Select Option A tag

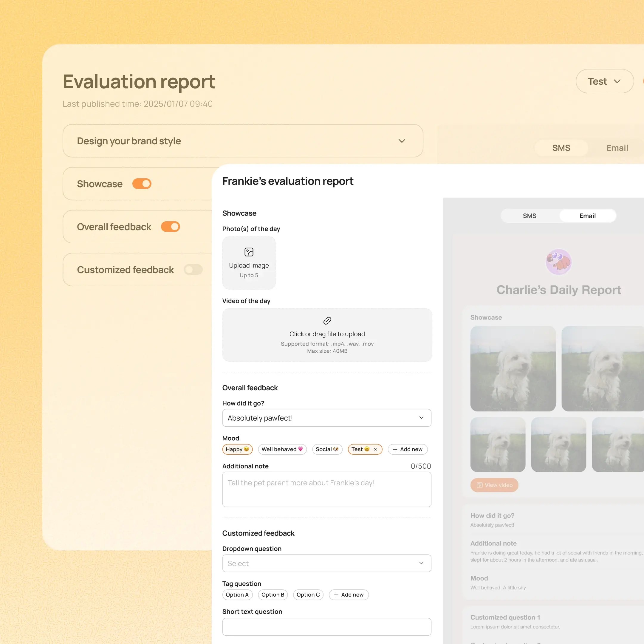pos(237,595)
